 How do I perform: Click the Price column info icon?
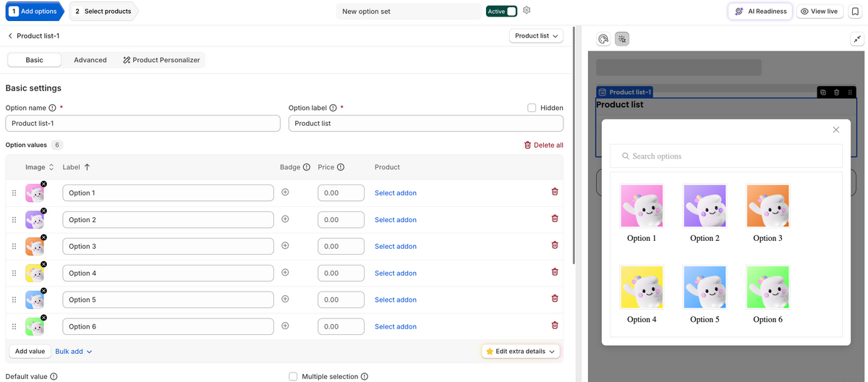pos(341,167)
